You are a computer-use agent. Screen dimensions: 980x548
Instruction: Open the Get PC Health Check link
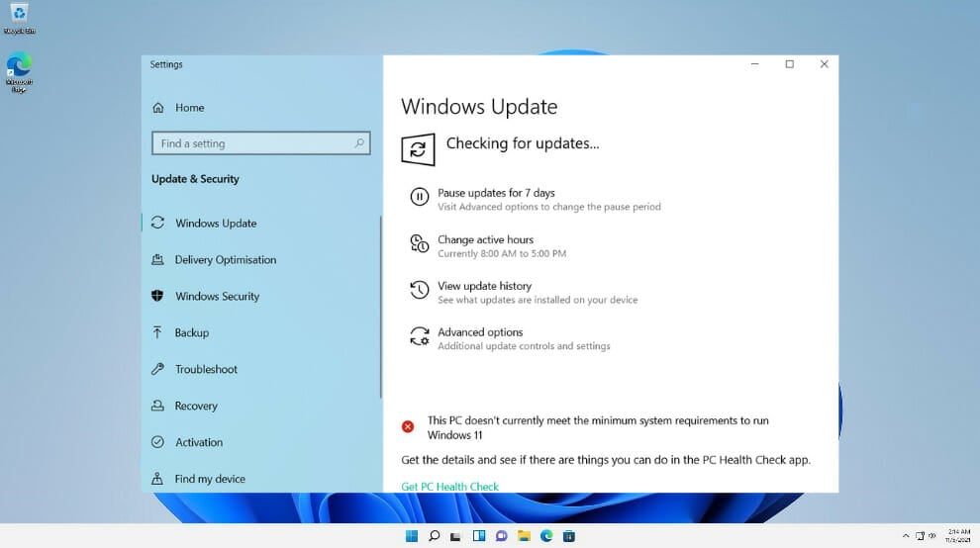pyautogui.click(x=450, y=486)
